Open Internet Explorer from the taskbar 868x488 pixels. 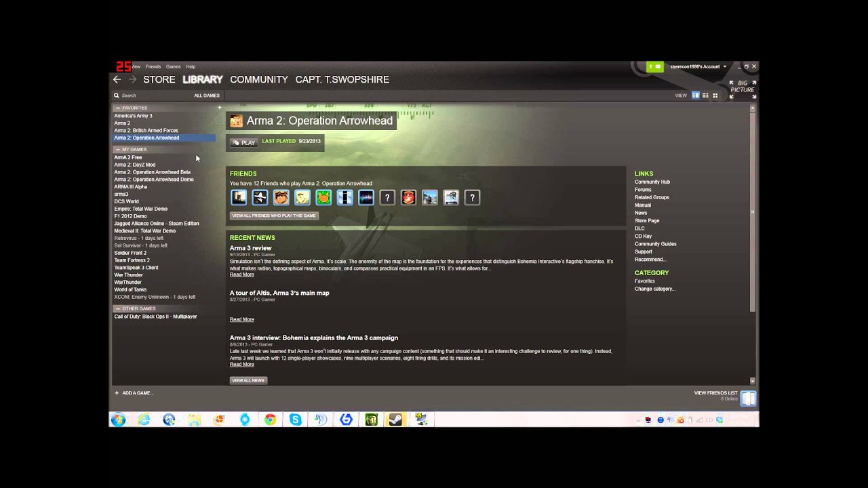coord(144,420)
